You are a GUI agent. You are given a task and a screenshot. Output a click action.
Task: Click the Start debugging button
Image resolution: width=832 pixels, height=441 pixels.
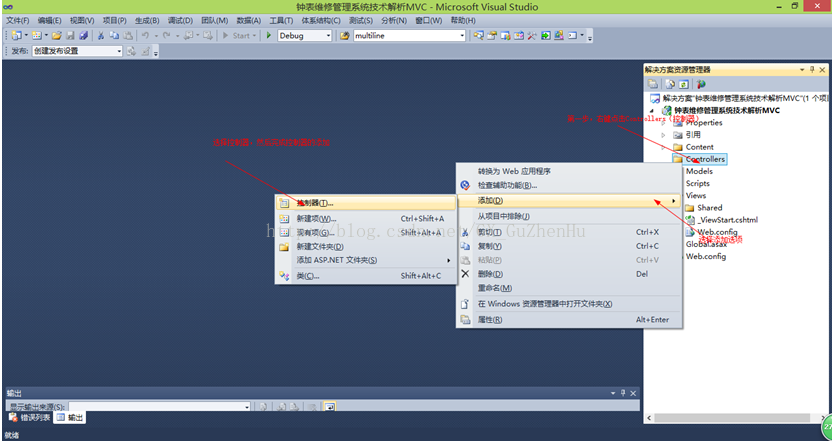[239, 36]
